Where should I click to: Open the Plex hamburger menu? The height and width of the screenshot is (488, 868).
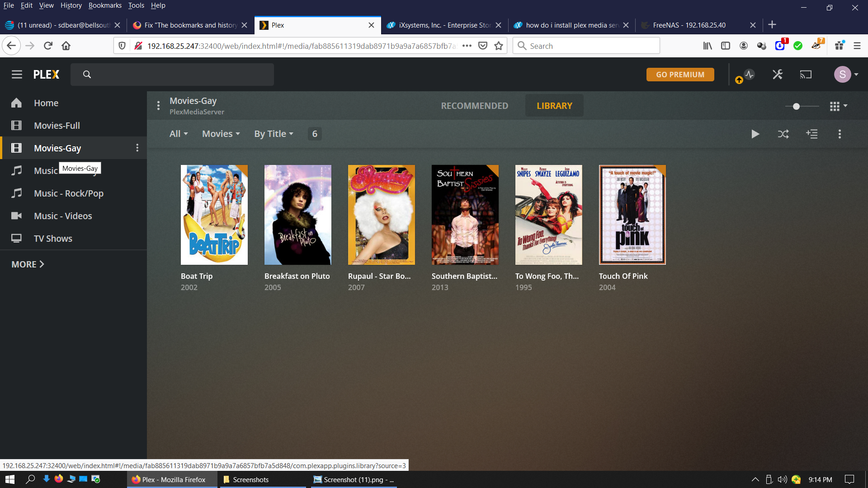coord(17,75)
